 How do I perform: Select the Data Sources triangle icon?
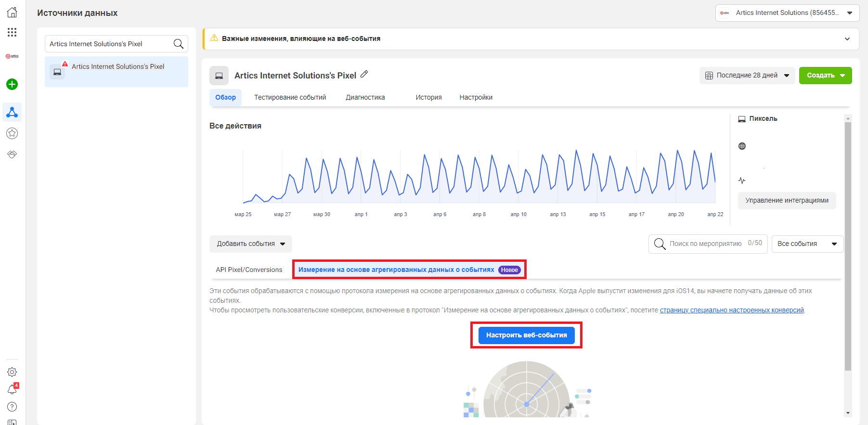[x=12, y=112]
